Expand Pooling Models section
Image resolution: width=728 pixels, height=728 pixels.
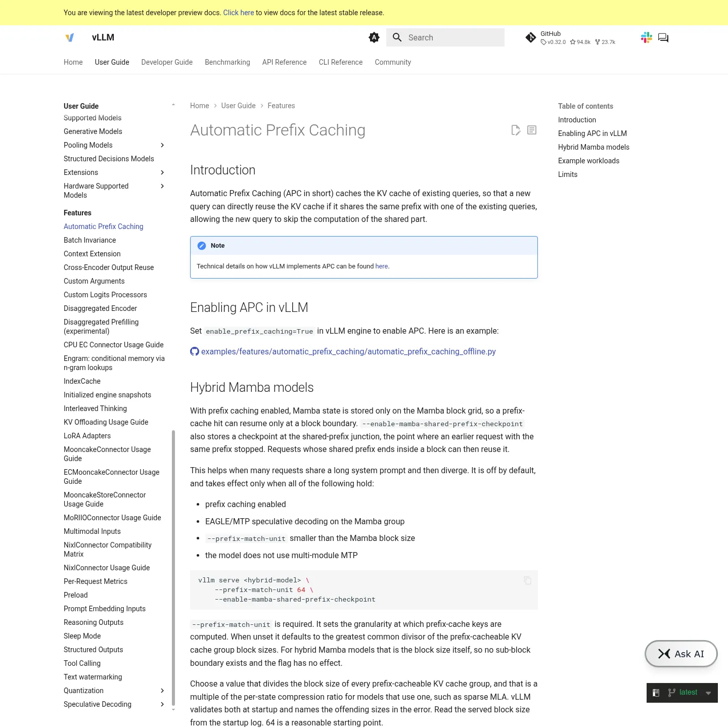coord(162,145)
